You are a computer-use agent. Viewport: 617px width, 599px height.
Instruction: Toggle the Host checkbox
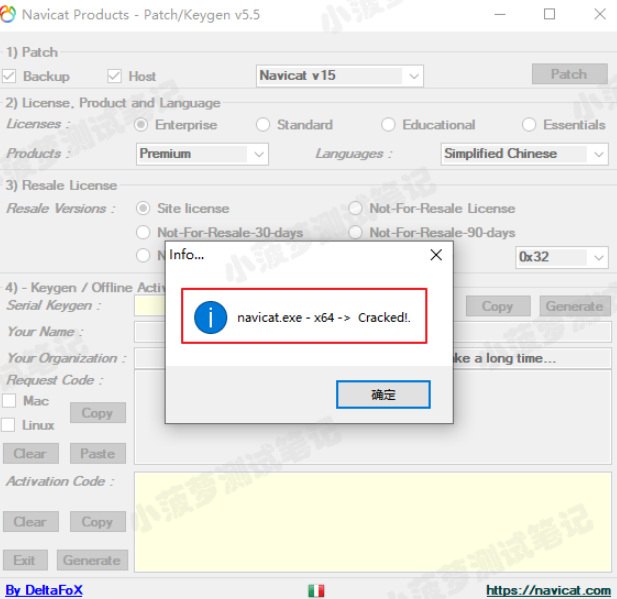[114, 76]
